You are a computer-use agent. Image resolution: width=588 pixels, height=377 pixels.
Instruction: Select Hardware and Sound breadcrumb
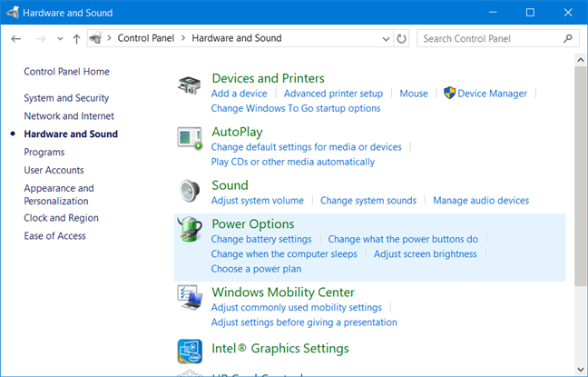237,38
